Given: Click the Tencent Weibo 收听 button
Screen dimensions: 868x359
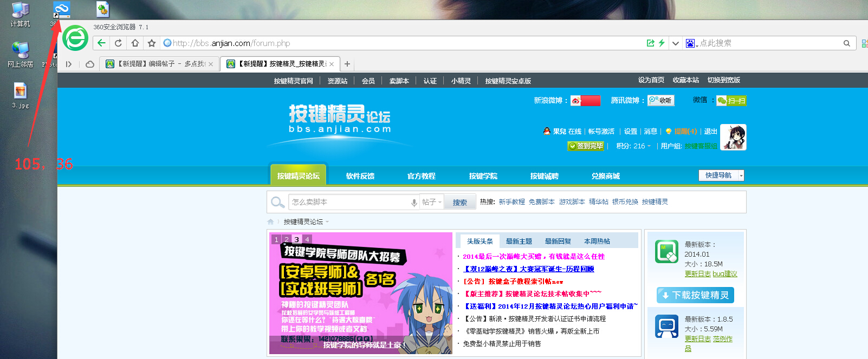Looking at the screenshot, I should (x=660, y=100).
